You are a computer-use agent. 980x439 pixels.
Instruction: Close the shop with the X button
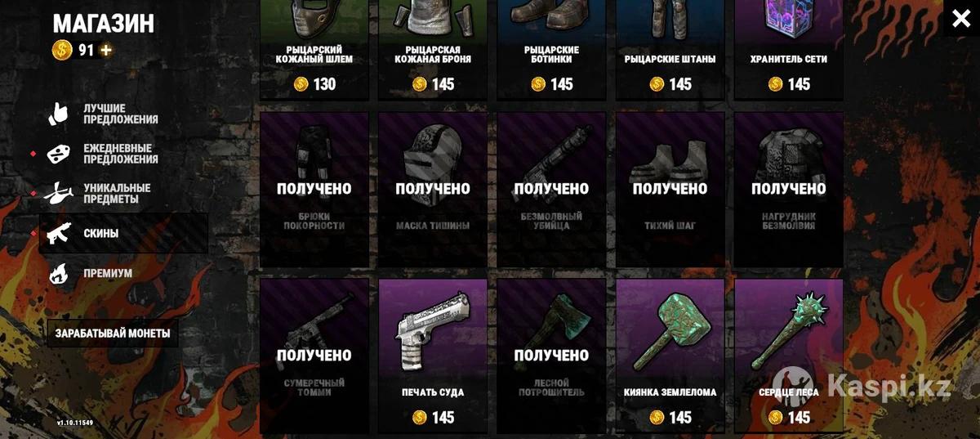click(x=961, y=18)
